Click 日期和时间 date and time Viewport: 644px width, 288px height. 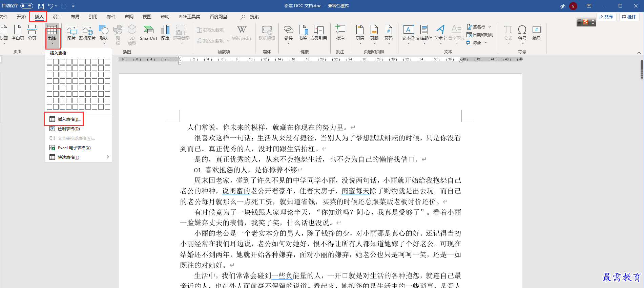click(x=480, y=35)
